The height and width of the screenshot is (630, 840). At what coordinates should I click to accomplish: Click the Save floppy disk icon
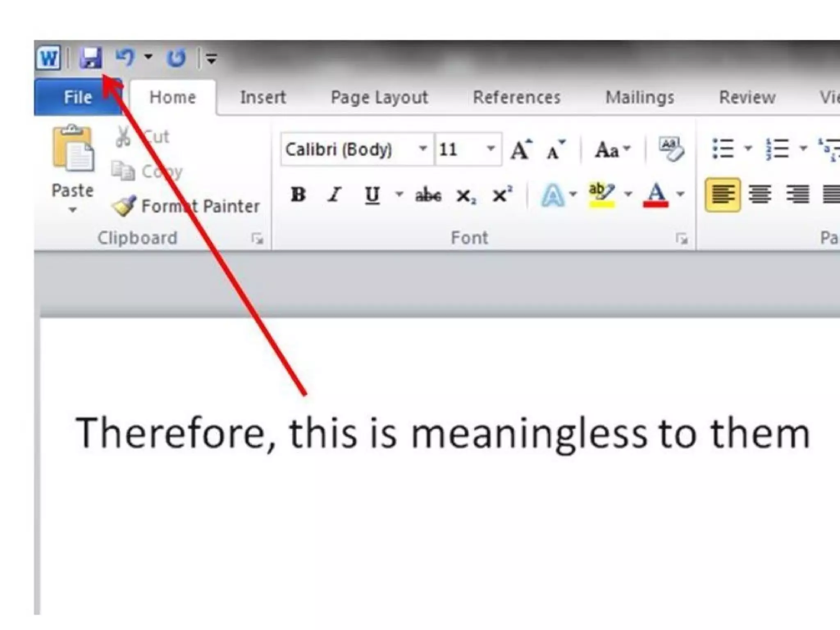(91, 58)
